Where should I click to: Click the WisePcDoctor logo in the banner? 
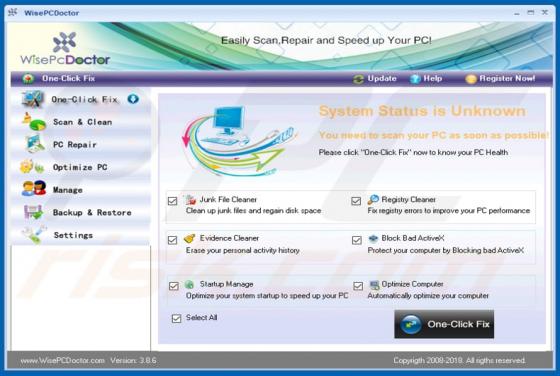tap(65, 49)
